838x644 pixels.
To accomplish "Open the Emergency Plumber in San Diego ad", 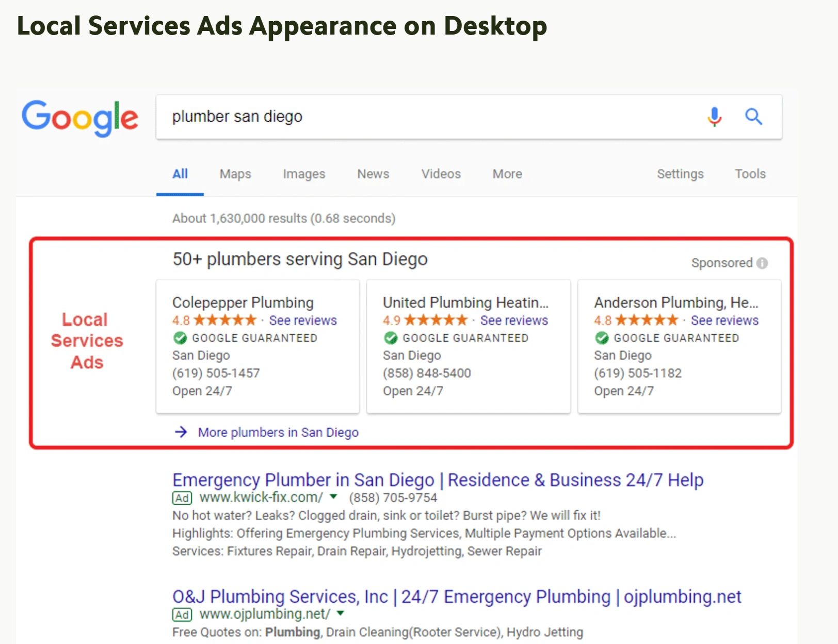I will pos(438,480).
